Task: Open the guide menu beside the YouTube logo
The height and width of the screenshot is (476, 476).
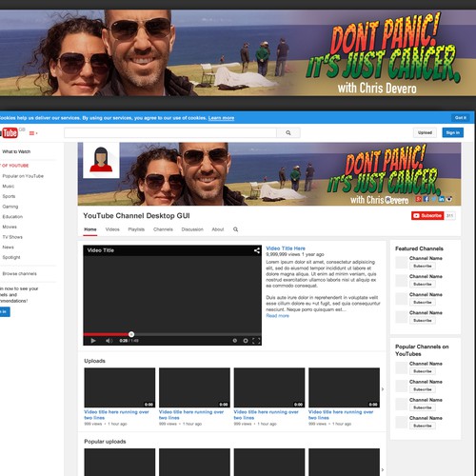Action: [x=33, y=133]
